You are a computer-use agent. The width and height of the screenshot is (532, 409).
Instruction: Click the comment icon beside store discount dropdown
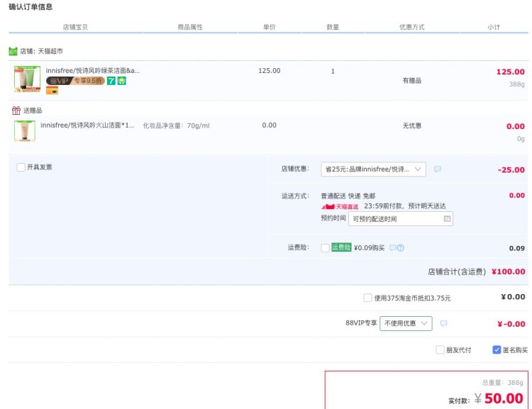(438, 169)
